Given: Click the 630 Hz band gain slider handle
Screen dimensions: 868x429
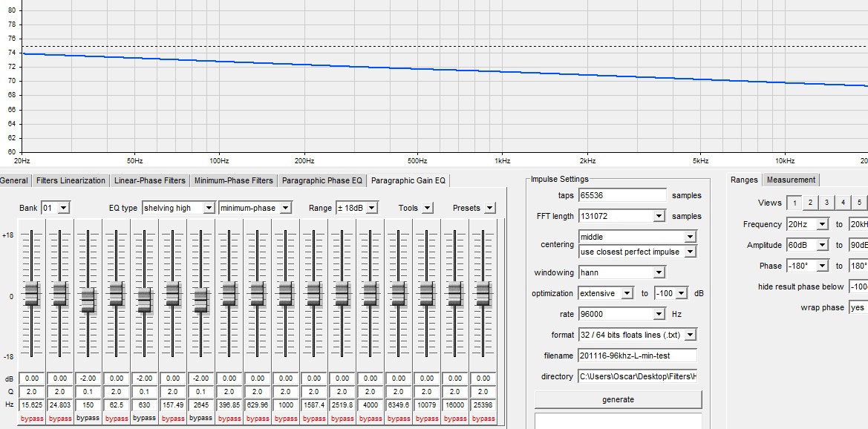Looking at the screenshot, I should pos(145,299).
